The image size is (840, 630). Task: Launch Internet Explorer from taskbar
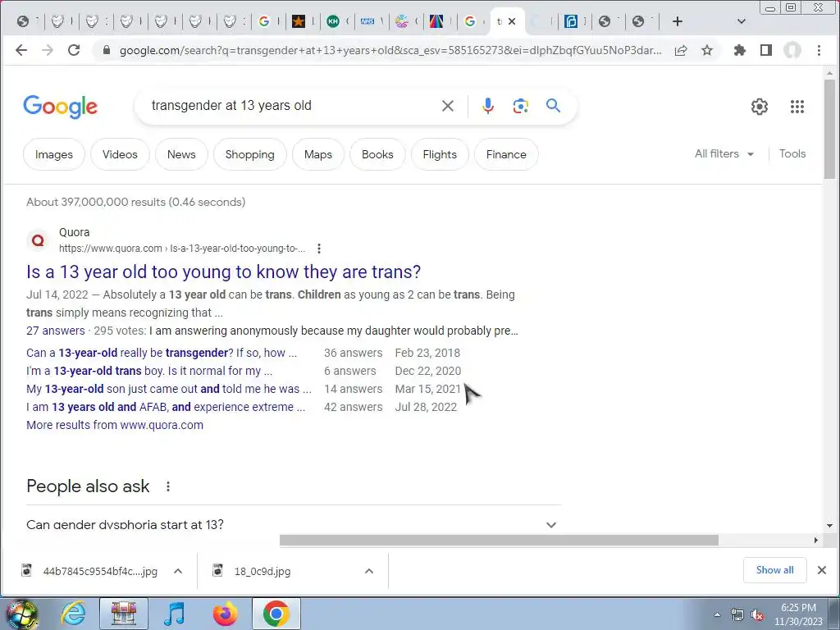click(72, 614)
